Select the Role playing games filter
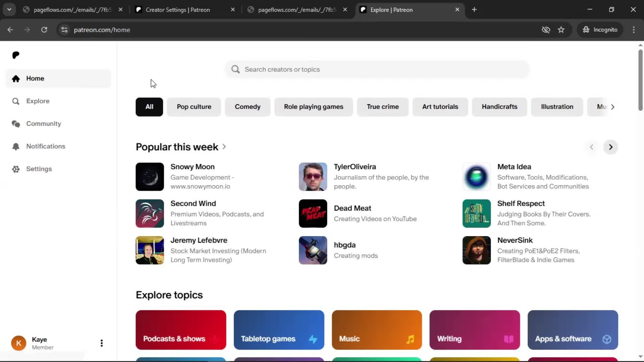 point(314,107)
